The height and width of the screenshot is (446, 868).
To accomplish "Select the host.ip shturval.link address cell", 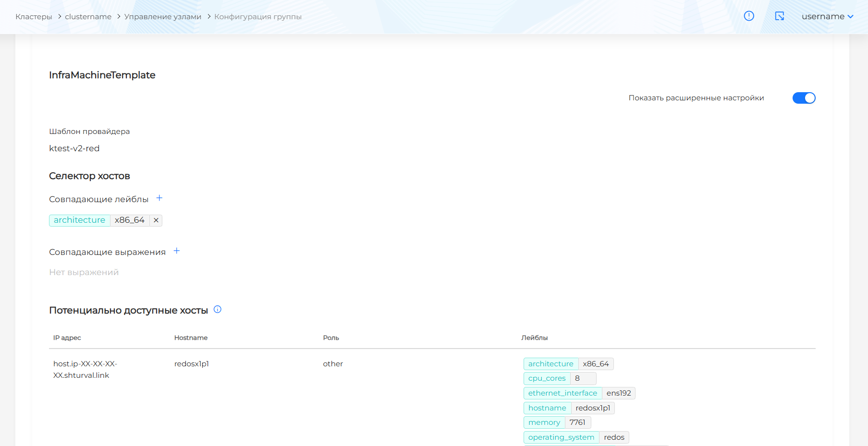I will point(85,370).
